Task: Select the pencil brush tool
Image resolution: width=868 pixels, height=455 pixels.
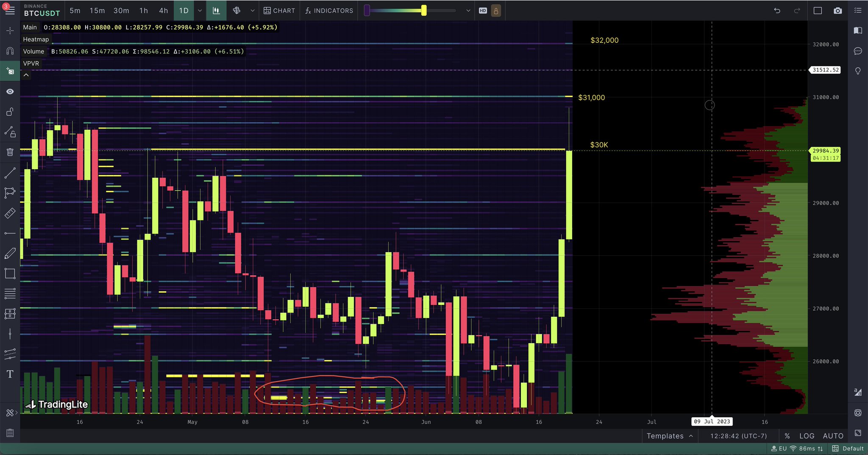Action: point(10,254)
